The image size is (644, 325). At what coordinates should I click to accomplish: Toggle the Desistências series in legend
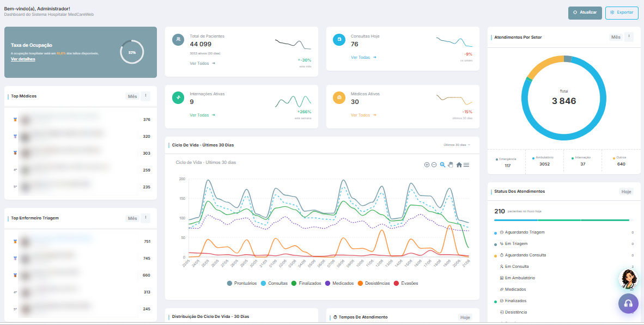pyautogui.click(x=374, y=283)
